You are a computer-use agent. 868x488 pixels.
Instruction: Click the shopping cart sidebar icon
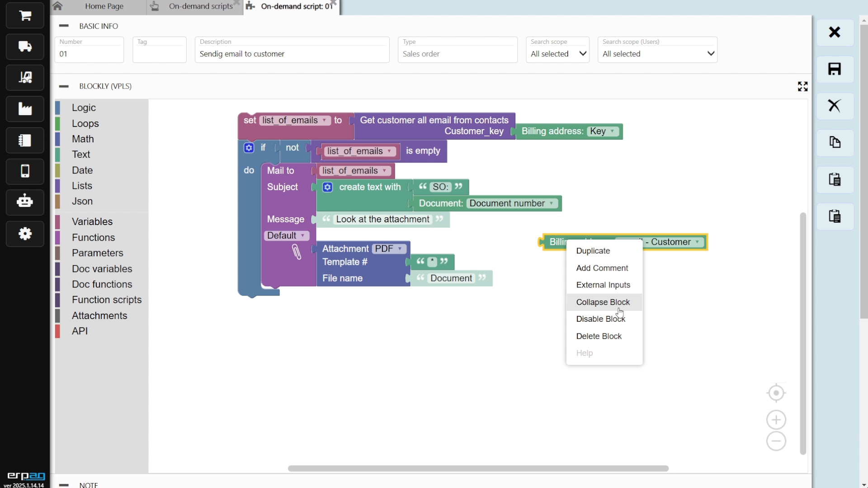25,16
